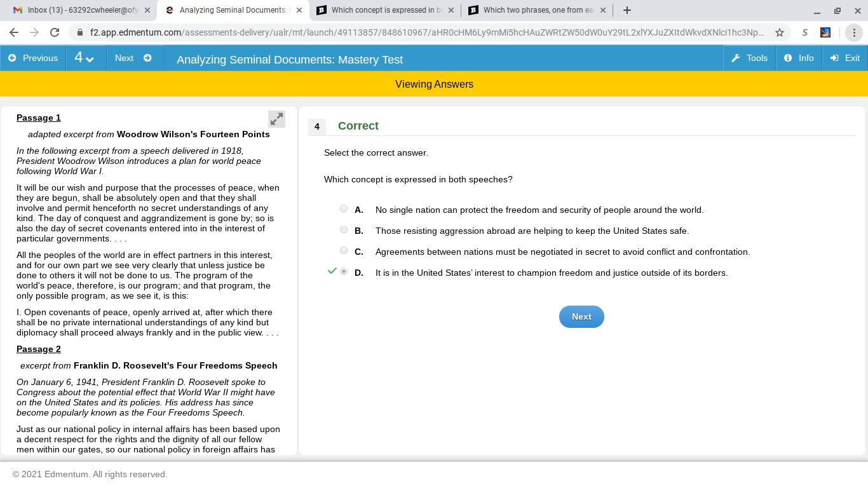Click 'Woodrow Wilson's Fourteen Points' title
Screen dimensions: 868x488
pos(193,134)
